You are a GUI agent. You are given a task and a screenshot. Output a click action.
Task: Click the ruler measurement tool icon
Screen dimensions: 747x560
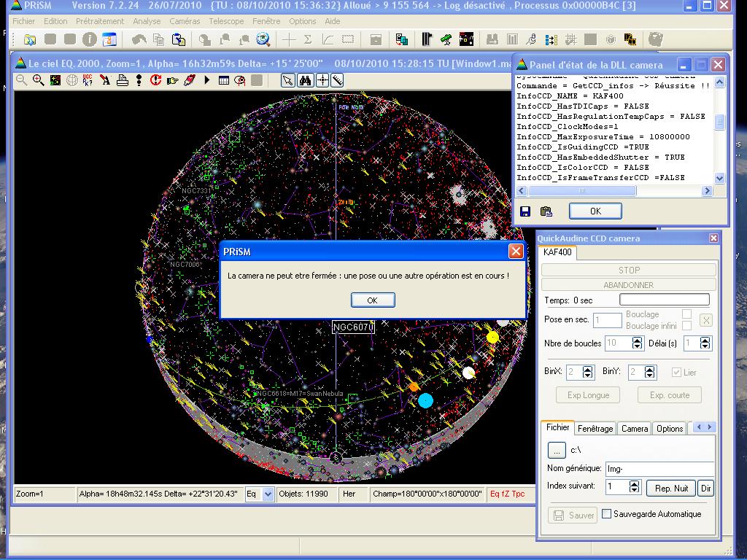pos(338,80)
